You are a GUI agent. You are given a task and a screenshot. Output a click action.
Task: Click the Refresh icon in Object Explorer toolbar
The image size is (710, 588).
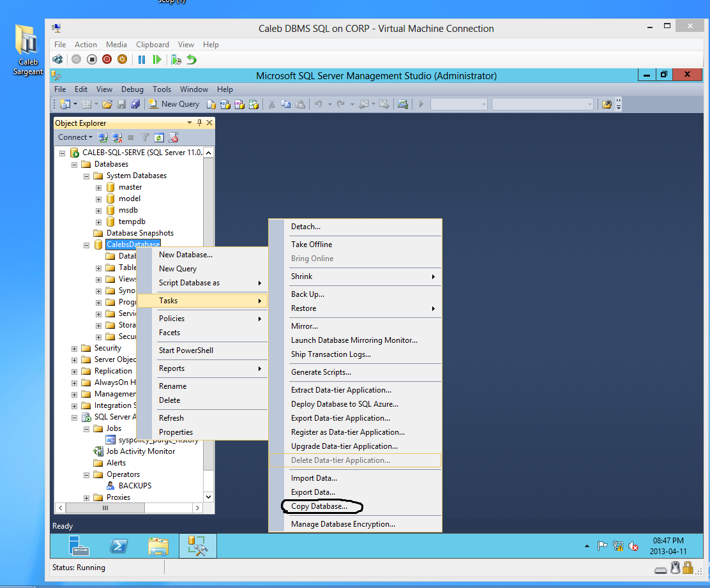[x=159, y=137]
